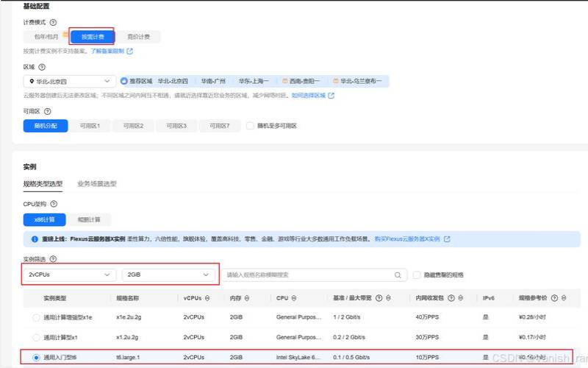Click ¥0.28/小时 price cell
The width and height of the screenshot is (588, 368).
(532, 317)
